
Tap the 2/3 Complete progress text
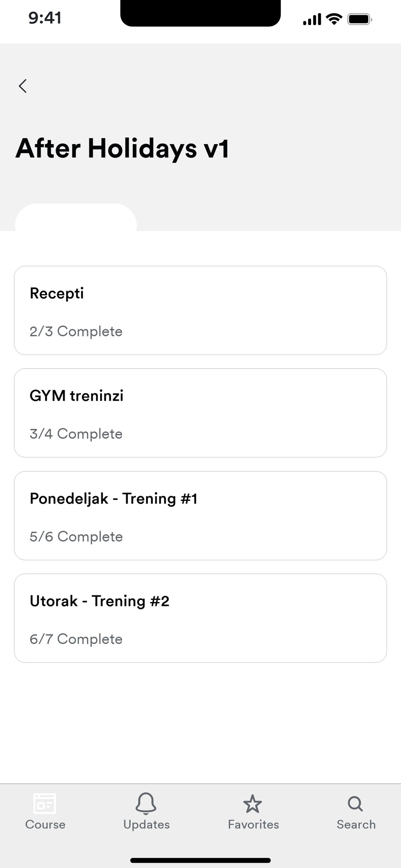76,332
